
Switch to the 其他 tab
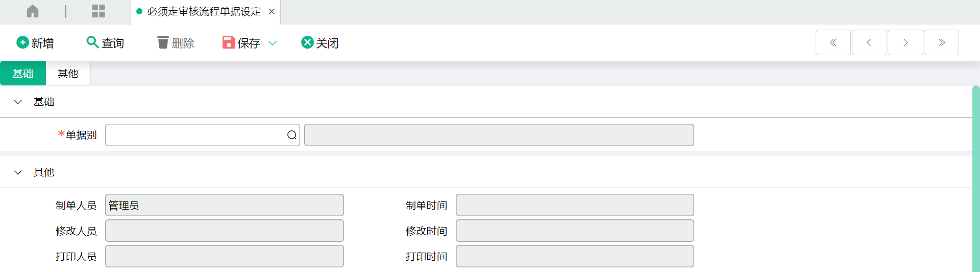[68, 73]
